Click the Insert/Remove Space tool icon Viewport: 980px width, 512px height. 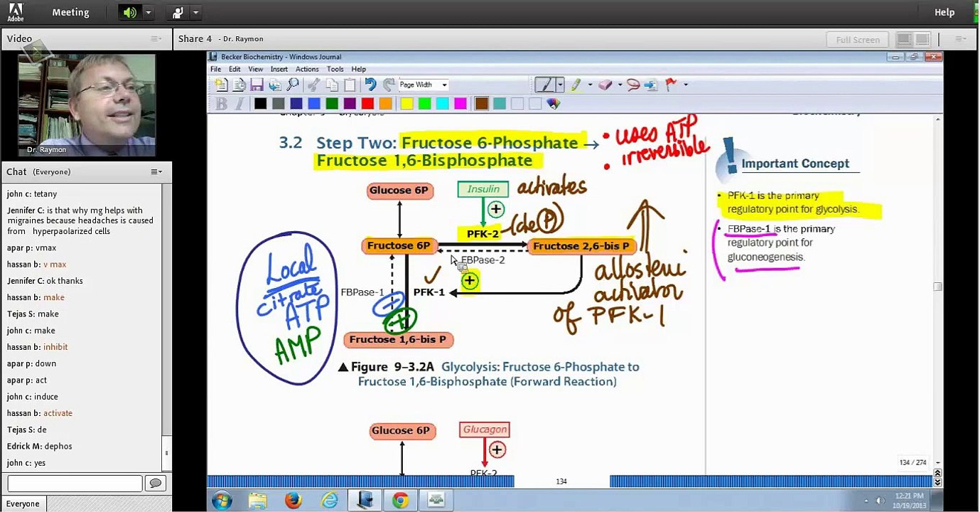(x=651, y=85)
